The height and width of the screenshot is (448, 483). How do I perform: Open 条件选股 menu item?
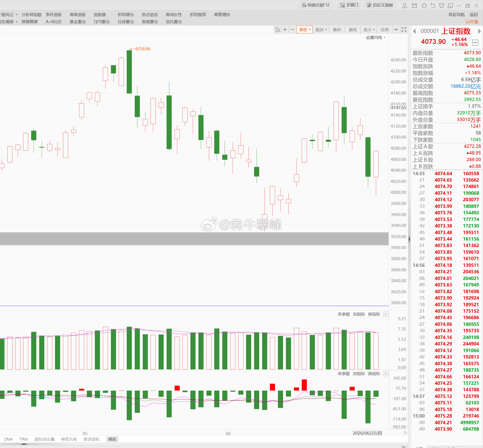pyautogui.click(x=54, y=14)
